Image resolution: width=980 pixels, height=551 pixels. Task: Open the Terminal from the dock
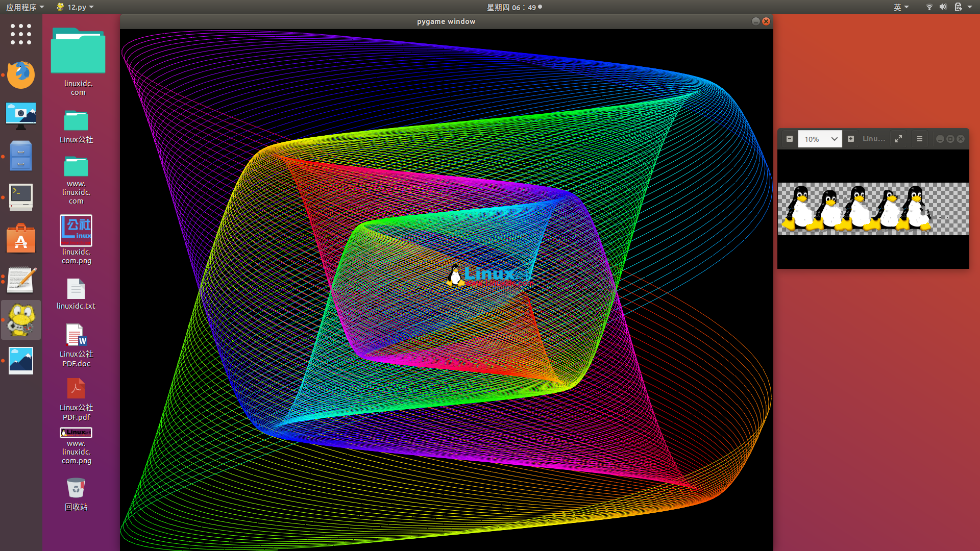click(x=21, y=197)
